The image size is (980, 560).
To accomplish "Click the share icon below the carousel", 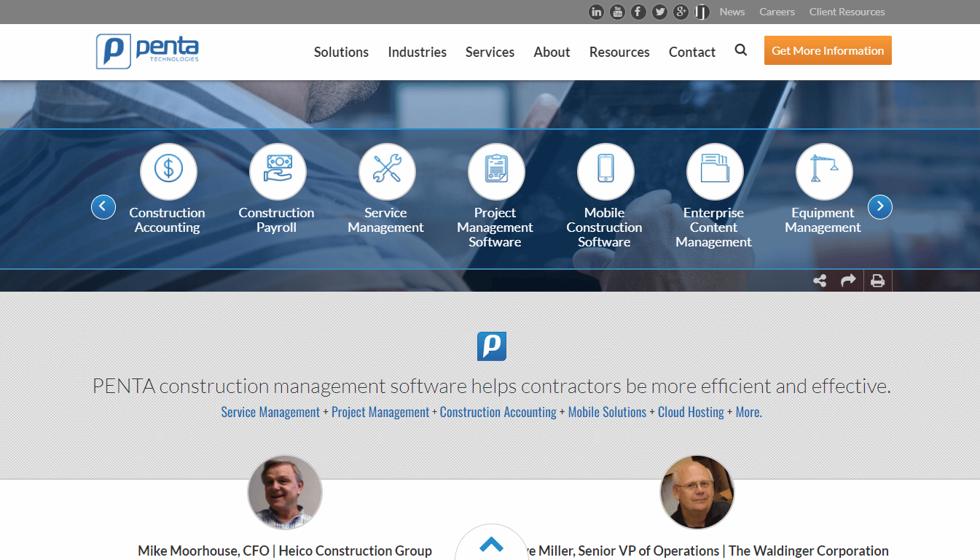I will pos(820,281).
